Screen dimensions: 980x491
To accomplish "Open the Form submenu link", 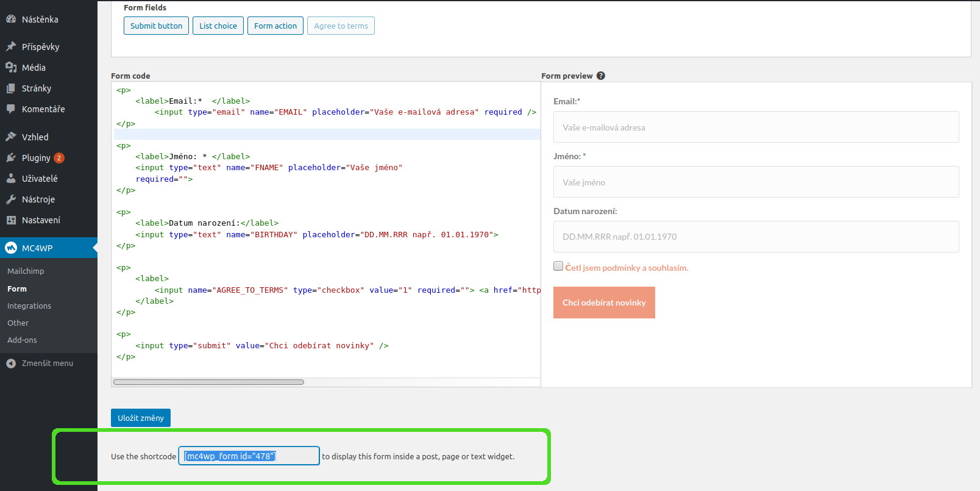I will pyautogui.click(x=17, y=289).
